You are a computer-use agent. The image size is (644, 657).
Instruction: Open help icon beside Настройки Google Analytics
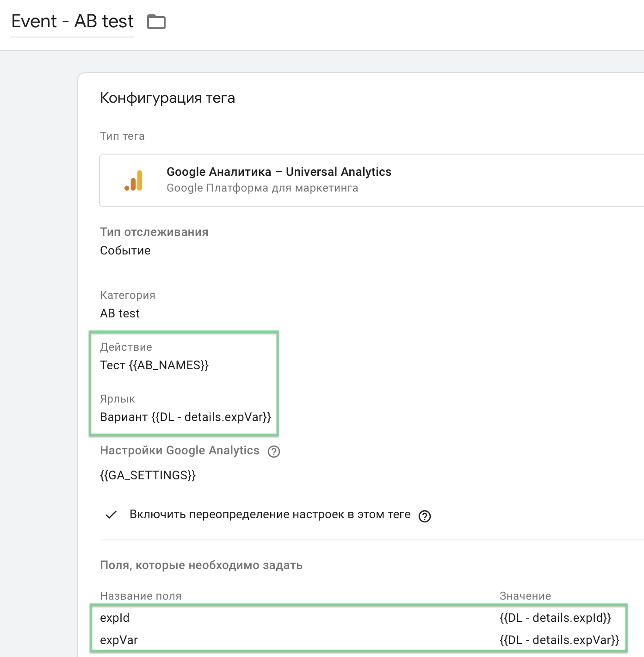click(274, 451)
